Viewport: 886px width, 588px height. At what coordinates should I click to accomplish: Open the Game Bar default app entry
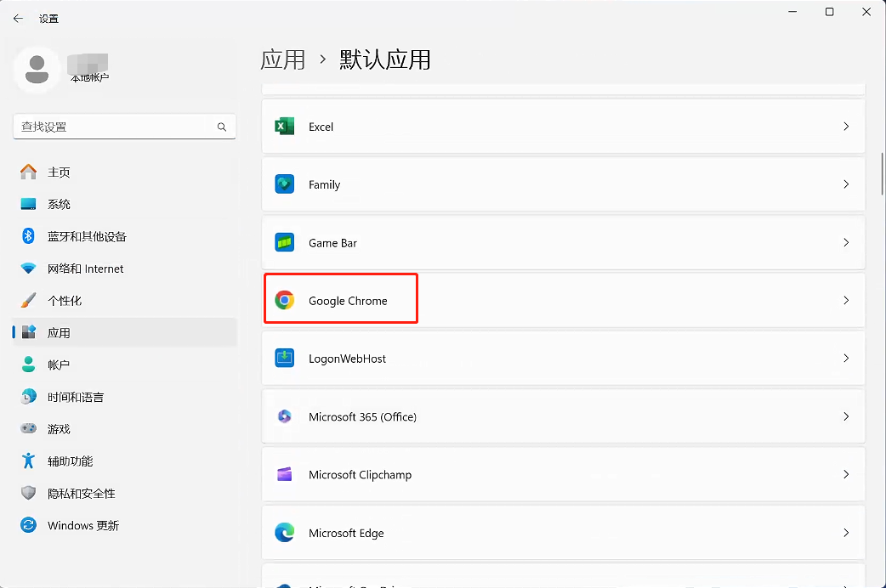pos(564,242)
